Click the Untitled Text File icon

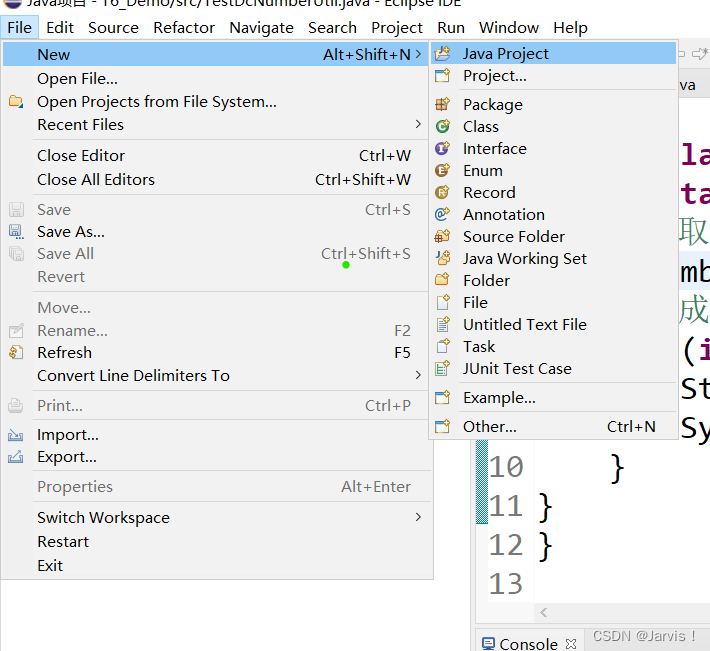click(x=442, y=325)
